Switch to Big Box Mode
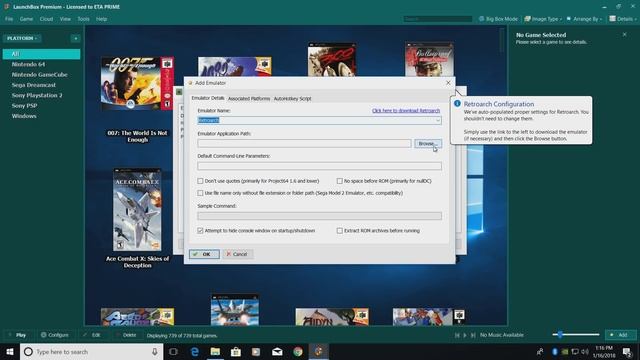The image size is (640, 360). tap(498, 19)
